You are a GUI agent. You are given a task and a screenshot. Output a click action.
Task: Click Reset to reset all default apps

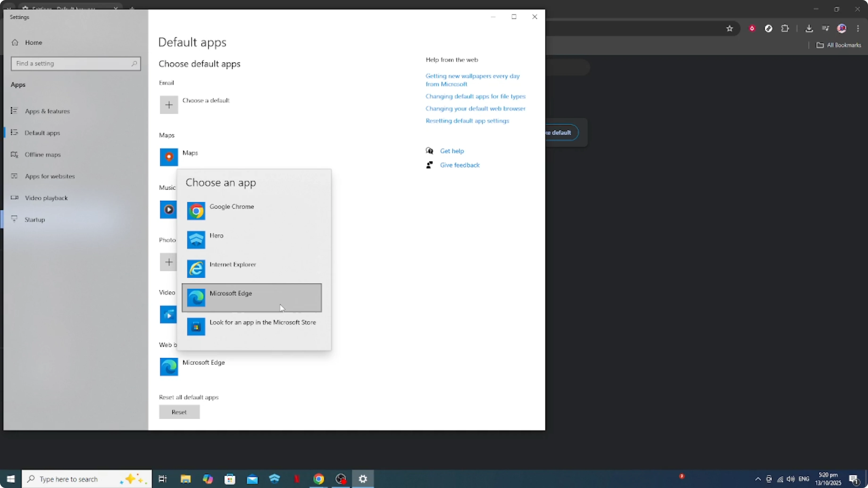point(179,412)
